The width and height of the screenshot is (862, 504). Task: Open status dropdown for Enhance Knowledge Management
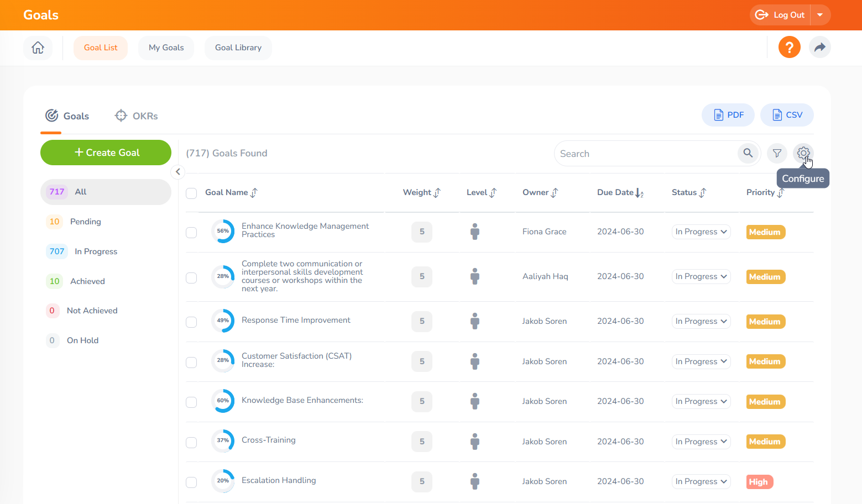(x=701, y=232)
